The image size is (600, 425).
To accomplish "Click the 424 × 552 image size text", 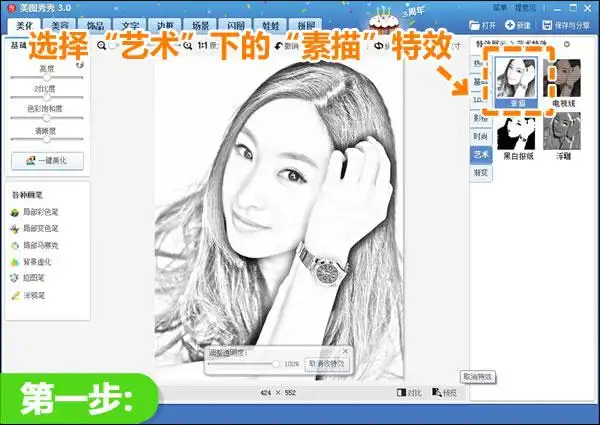I will pos(278,393).
